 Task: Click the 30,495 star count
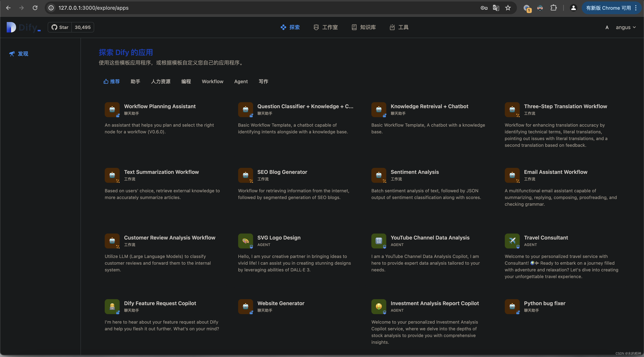tap(83, 27)
